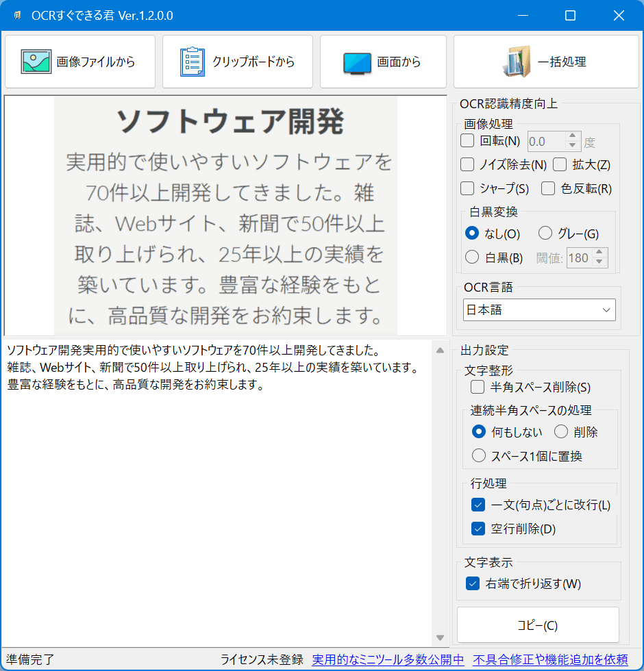
Task: Choose スペース1個に置換 radio option
Action: coord(480,455)
